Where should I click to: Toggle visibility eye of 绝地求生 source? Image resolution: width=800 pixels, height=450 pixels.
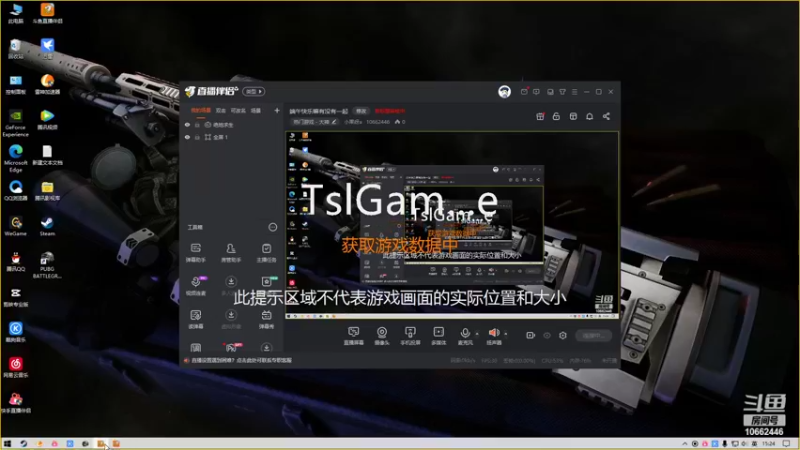(187, 125)
